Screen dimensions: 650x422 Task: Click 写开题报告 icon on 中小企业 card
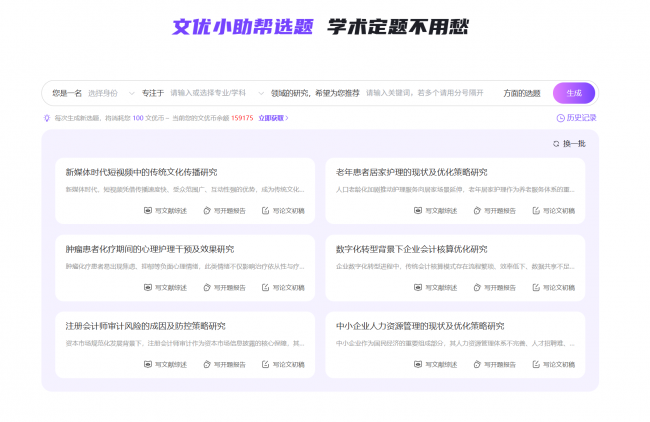[477, 364]
